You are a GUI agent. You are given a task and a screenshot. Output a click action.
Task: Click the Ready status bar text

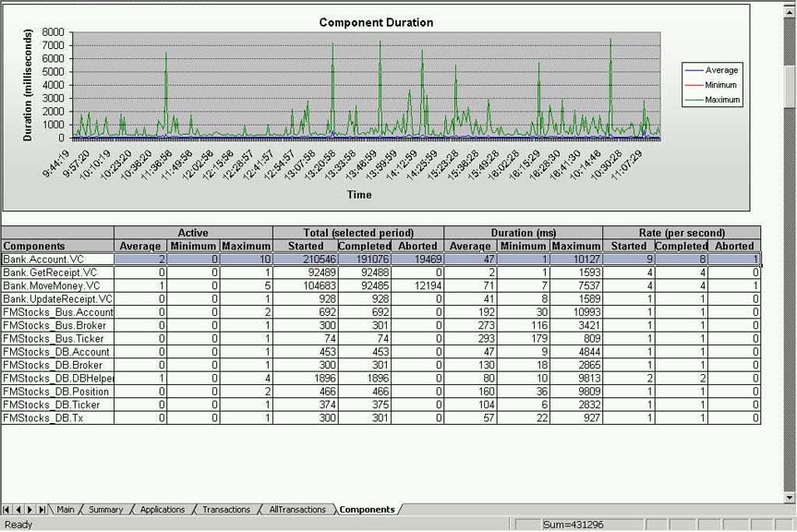[18, 525]
